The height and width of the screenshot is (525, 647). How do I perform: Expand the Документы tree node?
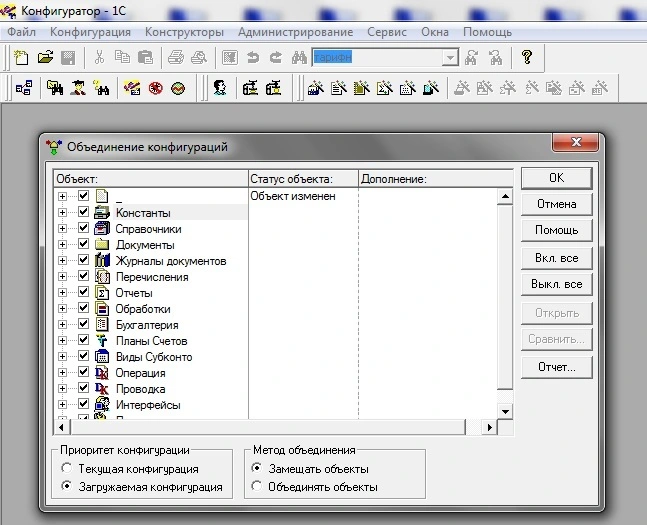click(63, 245)
